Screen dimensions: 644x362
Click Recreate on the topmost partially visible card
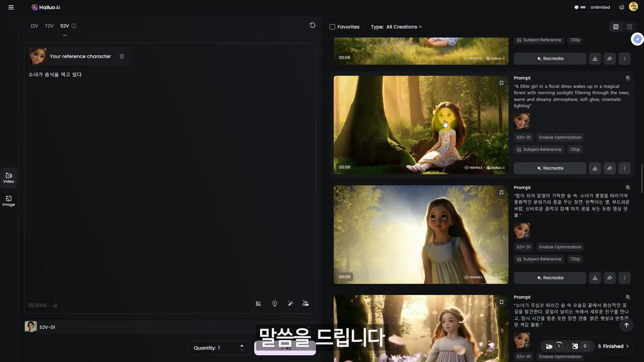[550, 58]
